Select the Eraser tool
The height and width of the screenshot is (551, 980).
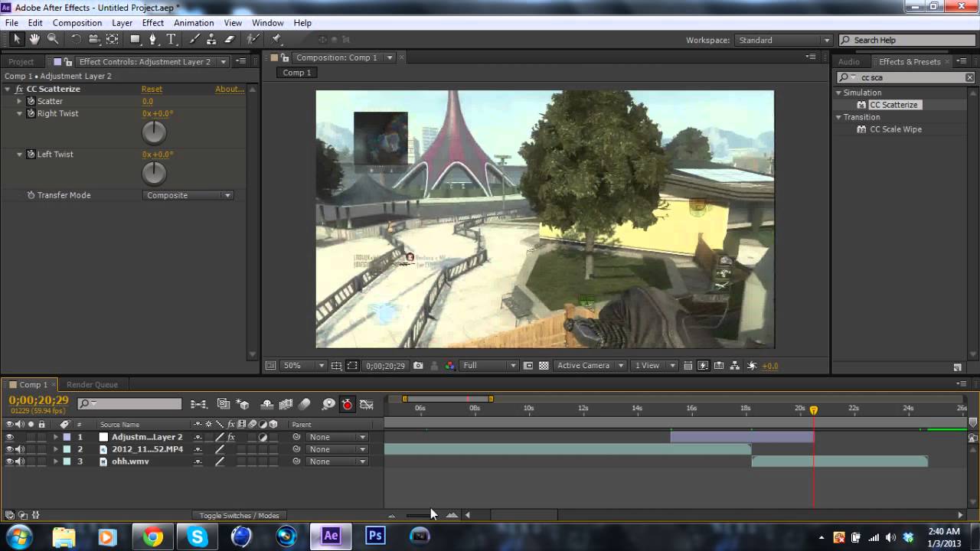(x=229, y=39)
